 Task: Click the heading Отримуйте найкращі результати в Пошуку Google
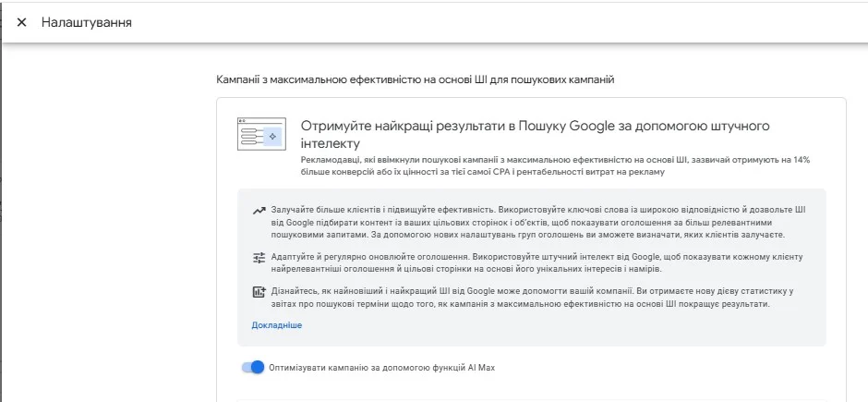point(536,135)
